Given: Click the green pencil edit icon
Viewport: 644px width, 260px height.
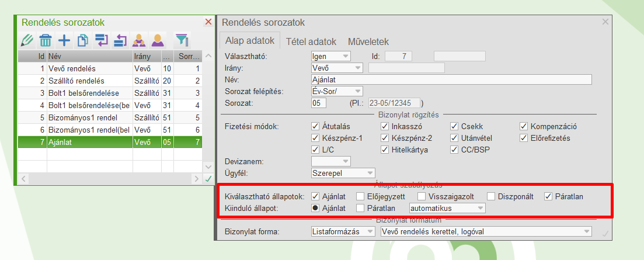Looking at the screenshot, I should [26, 40].
